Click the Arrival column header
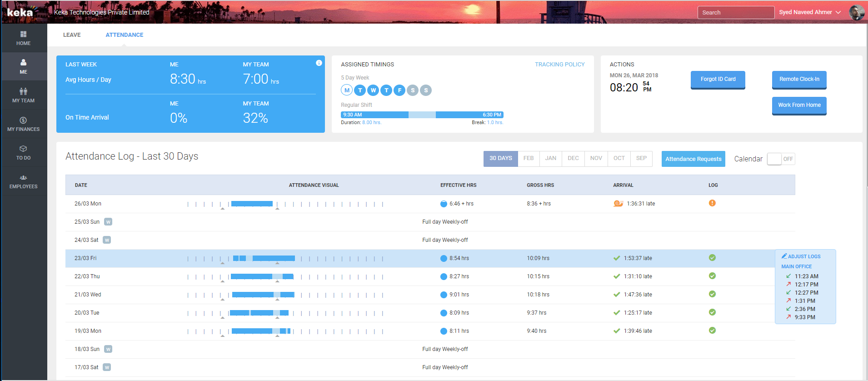The height and width of the screenshot is (381, 868). tap(623, 185)
